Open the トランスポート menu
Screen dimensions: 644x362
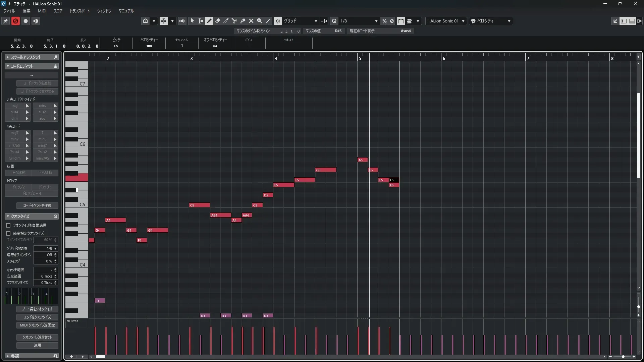pyautogui.click(x=79, y=11)
